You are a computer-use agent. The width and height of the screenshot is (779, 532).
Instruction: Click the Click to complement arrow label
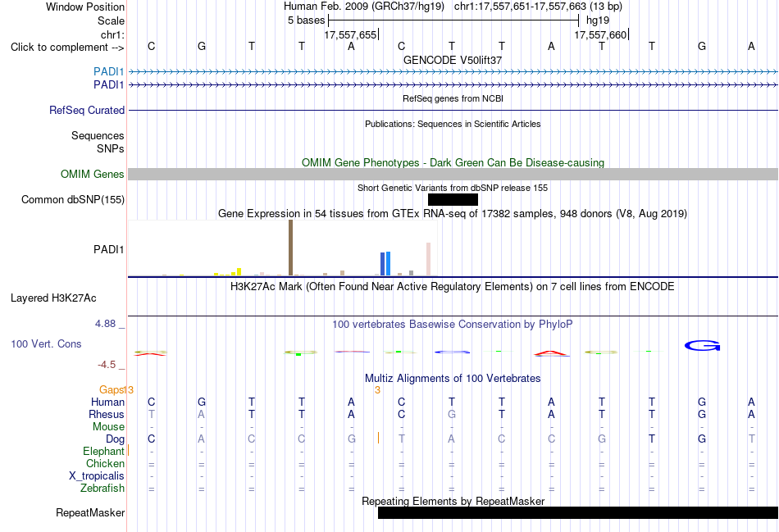pyautogui.click(x=67, y=48)
